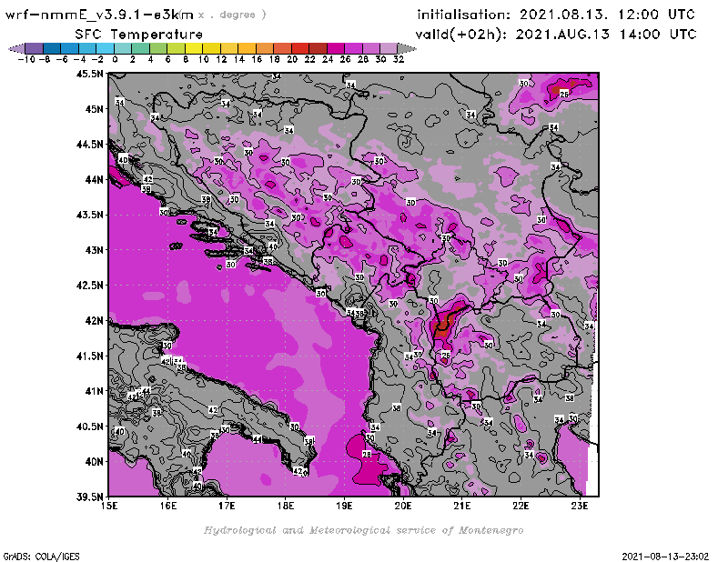This screenshot has height=562, width=728.
Task: Click the 'initialisation: 2021.08.13. 12:00 UTC' text
Action: [x=556, y=15]
